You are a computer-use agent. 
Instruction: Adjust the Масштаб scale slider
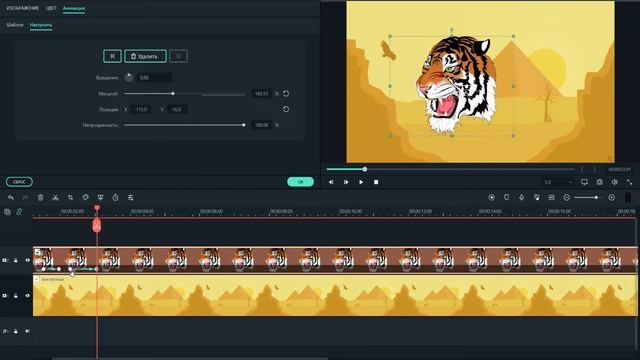pos(184,94)
